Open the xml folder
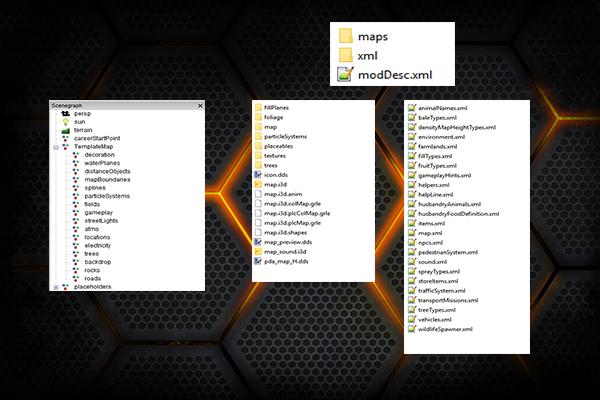600x400 pixels. [366, 54]
